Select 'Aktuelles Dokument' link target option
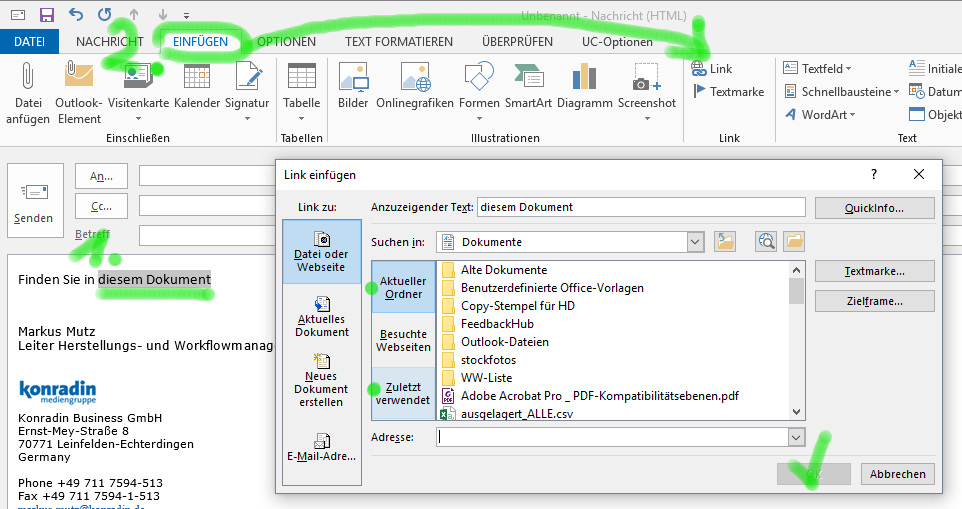Image resolution: width=962 pixels, height=509 pixels. click(321, 316)
